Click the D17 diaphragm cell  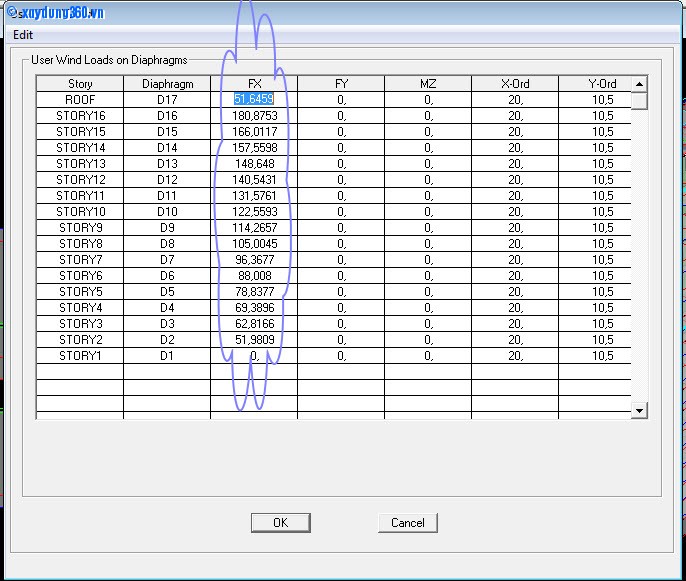[167, 100]
